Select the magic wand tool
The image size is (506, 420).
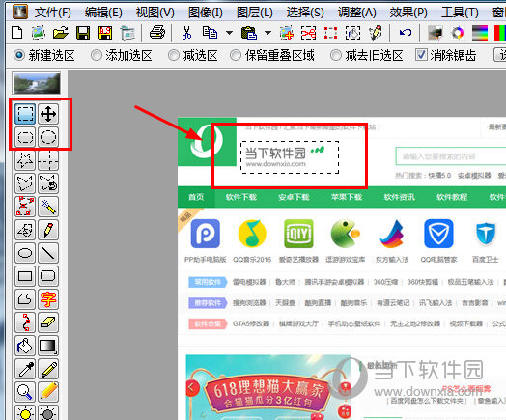[48, 207]
